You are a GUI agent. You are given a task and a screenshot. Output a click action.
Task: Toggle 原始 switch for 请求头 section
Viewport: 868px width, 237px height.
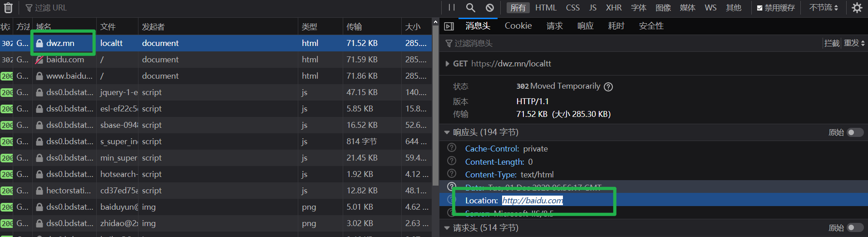pyautogui.click(x=855, y=227)
